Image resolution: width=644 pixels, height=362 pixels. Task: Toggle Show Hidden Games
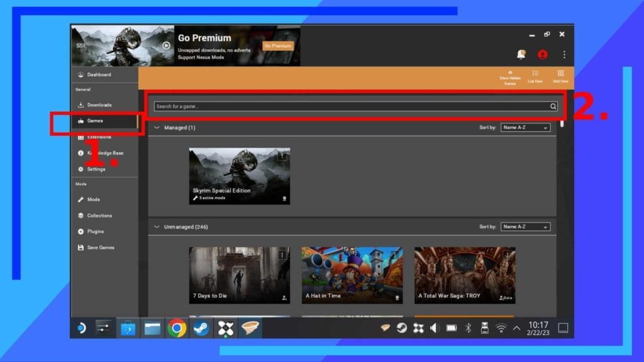click(x=510, y=77)
